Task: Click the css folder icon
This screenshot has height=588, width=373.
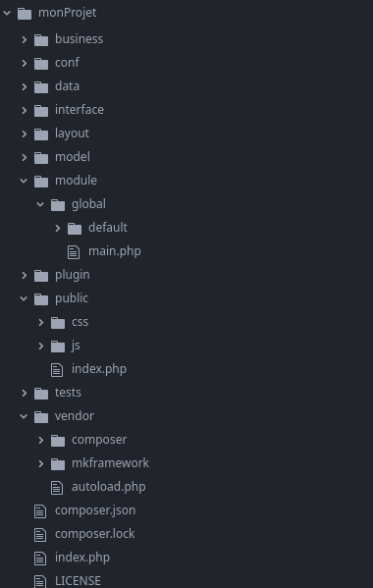Action: 58,323
